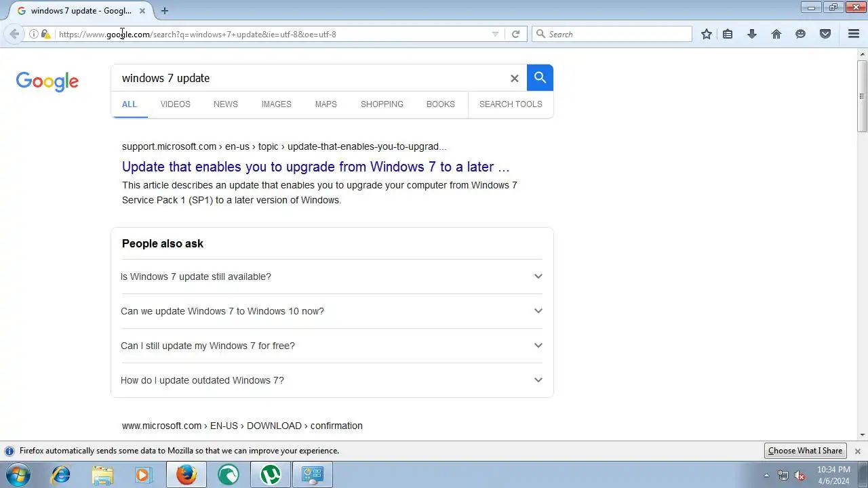The image size is (868, 488).
Task: Click the volume muted tray icon
Action: pos(800,475)
